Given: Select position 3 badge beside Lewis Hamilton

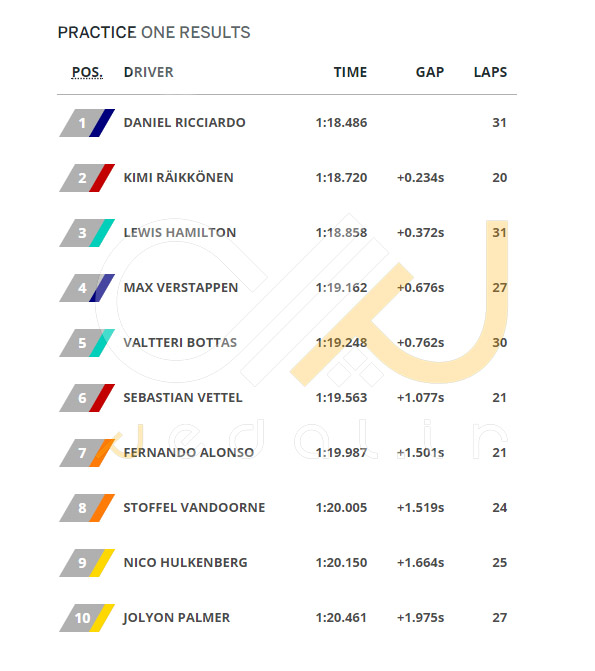Looking at the screenshot, I should [x=87, y=233].
